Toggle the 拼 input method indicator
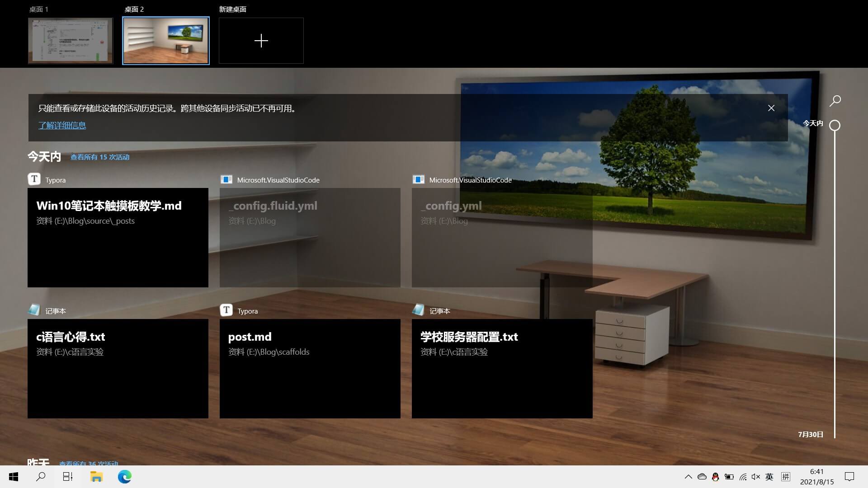 [786, 477]
